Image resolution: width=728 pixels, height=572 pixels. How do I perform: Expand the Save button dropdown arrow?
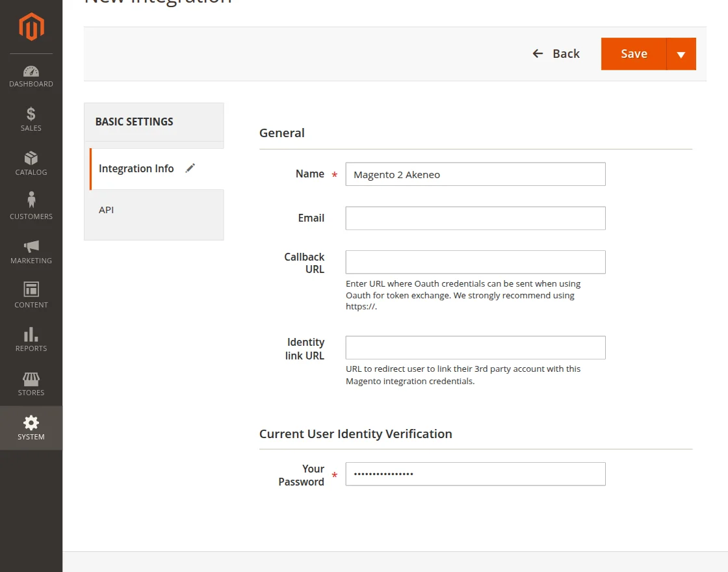pyautogui.click(x=681, y=54)
